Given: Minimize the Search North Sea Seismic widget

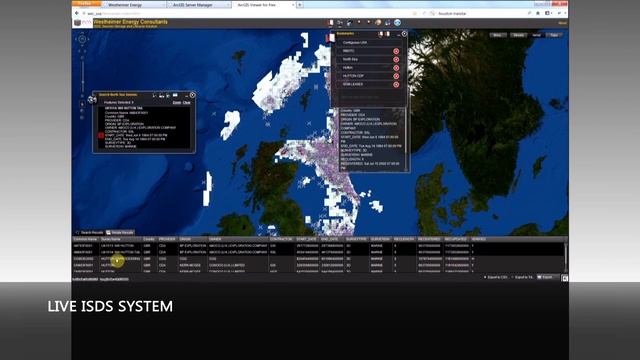Looking at the screenshot, I should click(186, 96).
